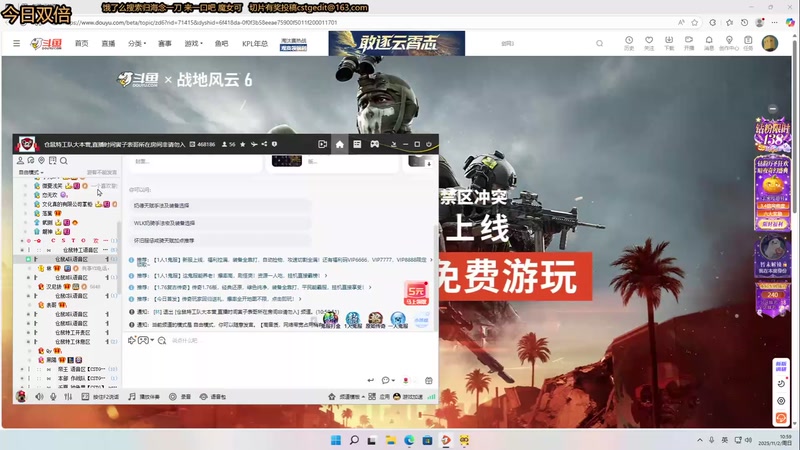
Task: Click the share icon in chat window header
Action: click(x=264, y=144)
